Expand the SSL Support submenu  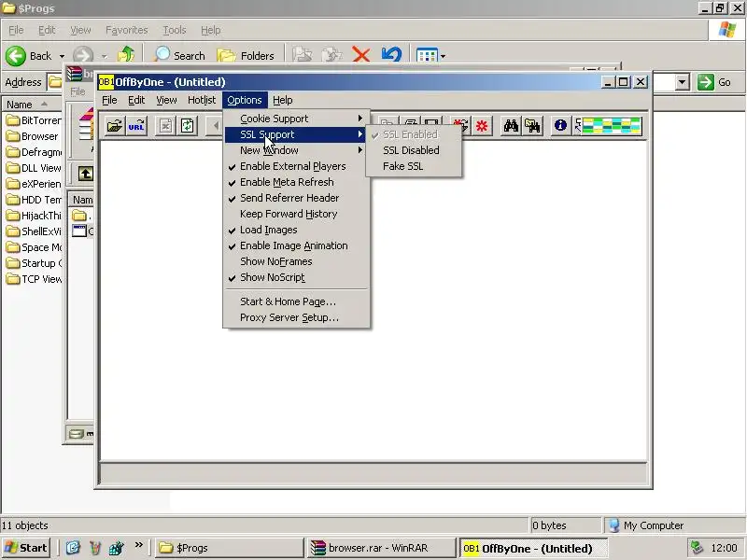tap(296, 134)
